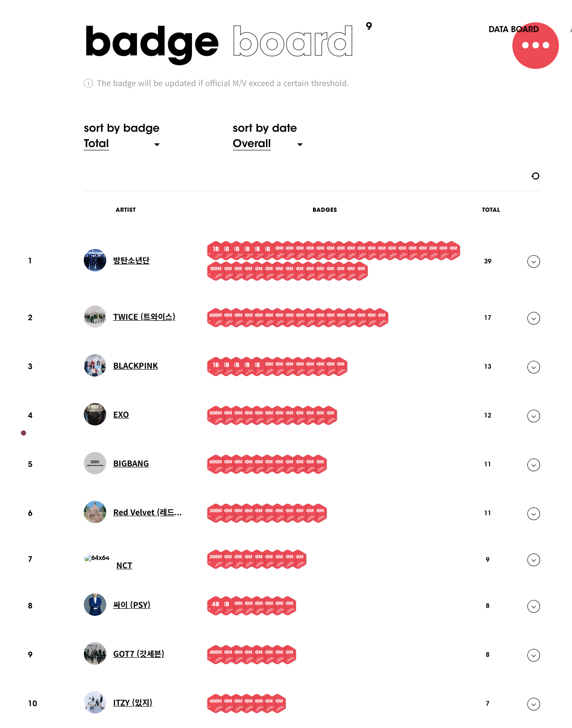The width and height of the screenshot is (572, 728).
Task: Open the DATA BOARD menu item
Action: pos(513,29)
